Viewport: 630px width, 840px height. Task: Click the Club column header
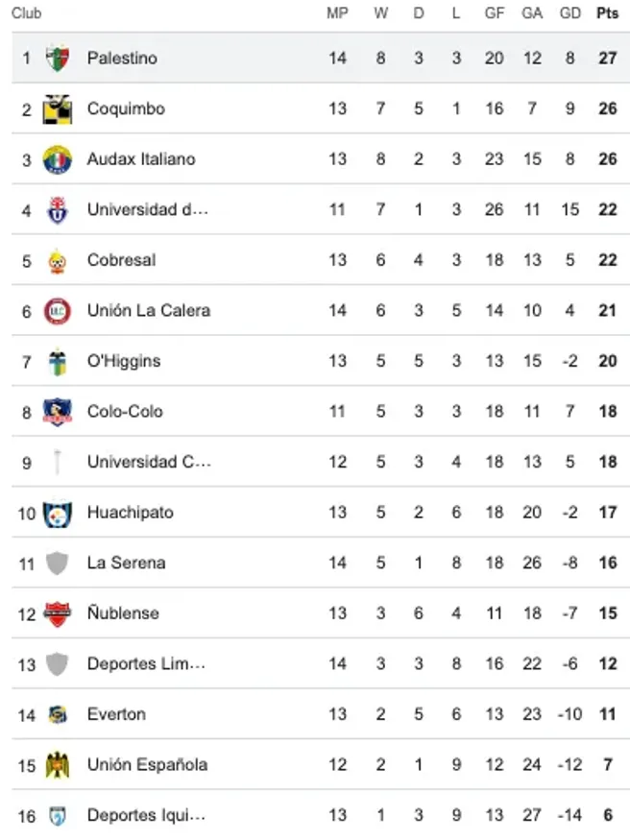(26, 13)
